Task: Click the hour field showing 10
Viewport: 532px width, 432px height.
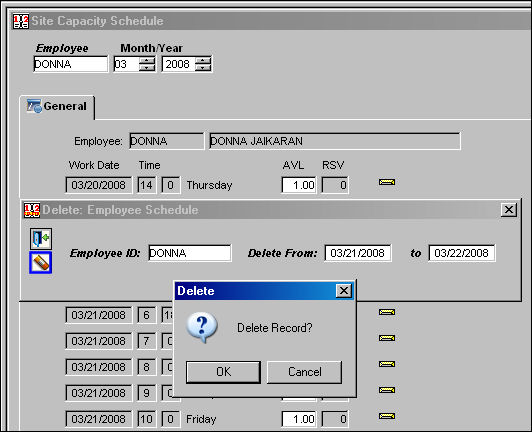Action: click(147, 419)
